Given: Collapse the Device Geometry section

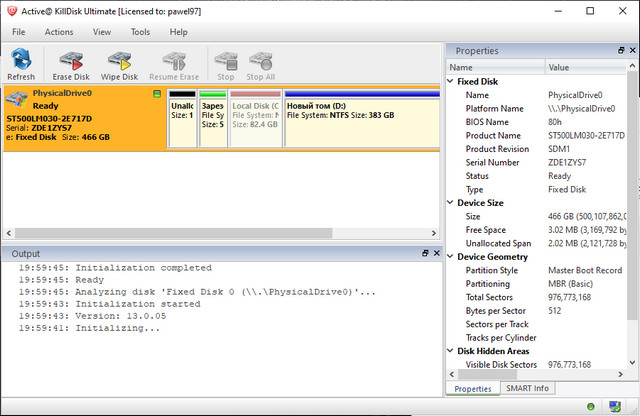Looking at the screenshot, I should 450,256.
